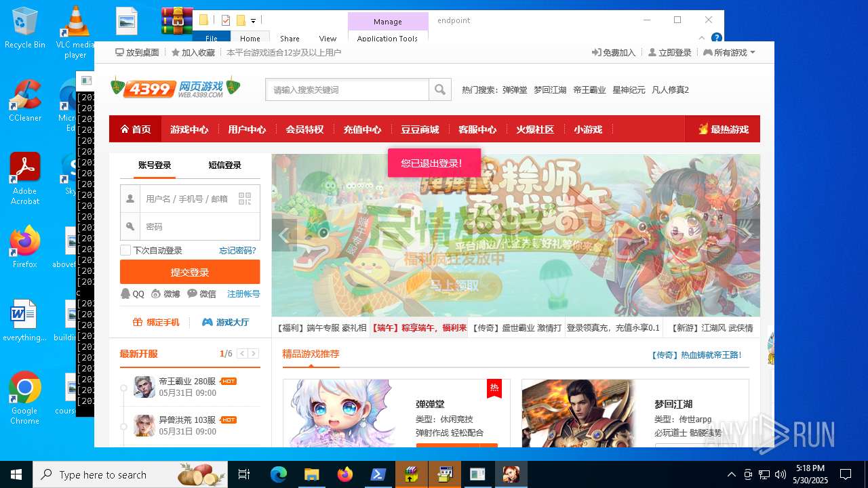The image size is (868, 488).
Task: Open 游戏大厅 game hall link
Action: point(226,322)
